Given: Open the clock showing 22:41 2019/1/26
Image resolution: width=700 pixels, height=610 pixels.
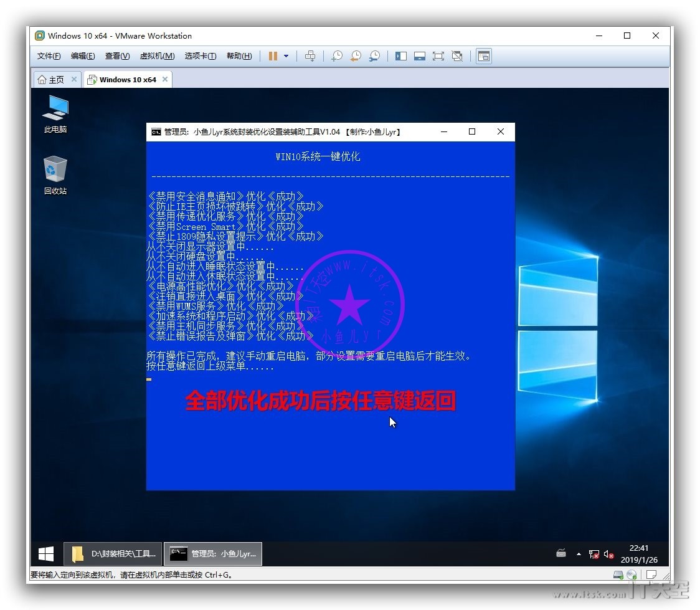Looking at the screenshot, I should tap(639, 554).
